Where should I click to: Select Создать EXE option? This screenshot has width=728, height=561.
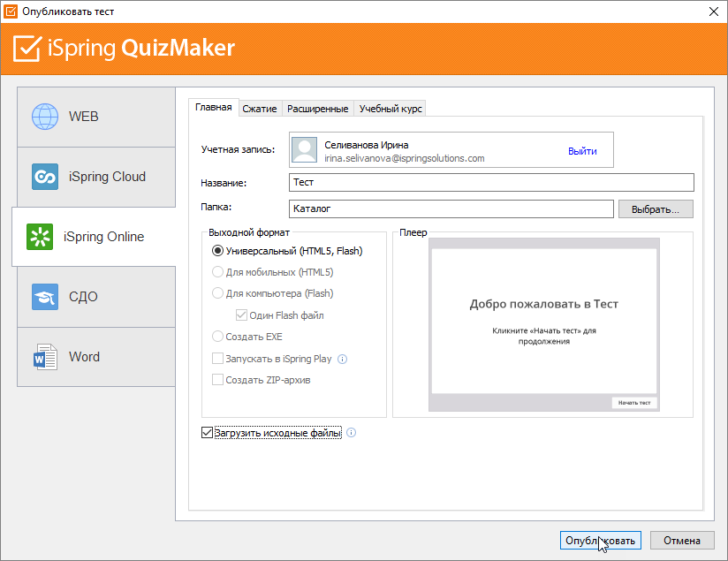[x=217, y=337]
